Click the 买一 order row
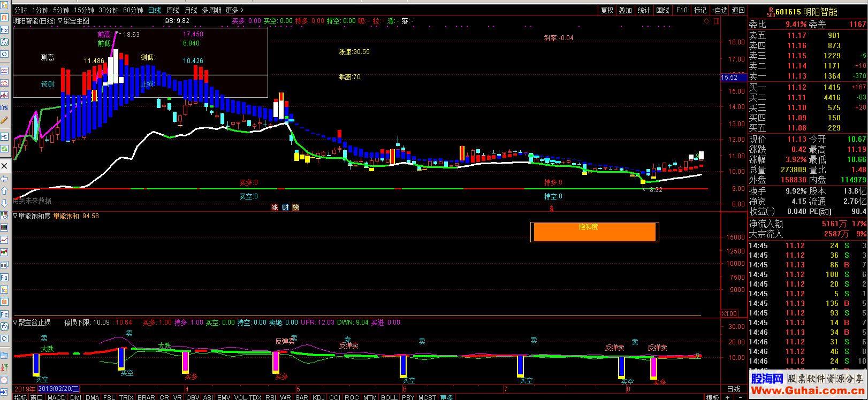868x400 pixels. point(808,87)
